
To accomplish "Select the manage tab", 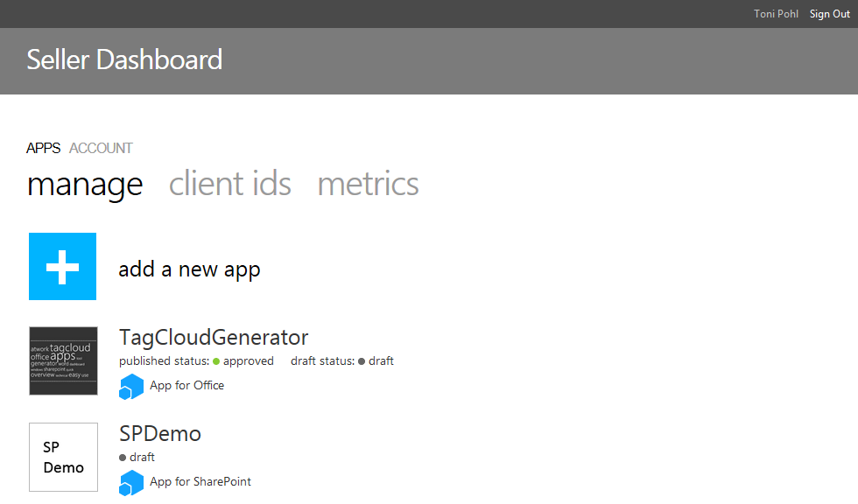I will 85,185.
